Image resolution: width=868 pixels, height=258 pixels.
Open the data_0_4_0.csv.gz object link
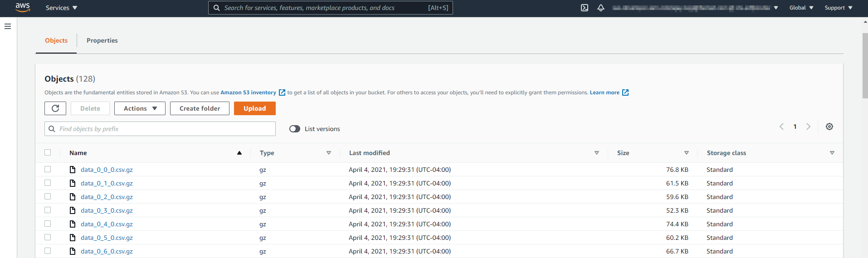(x=107, y=224)
